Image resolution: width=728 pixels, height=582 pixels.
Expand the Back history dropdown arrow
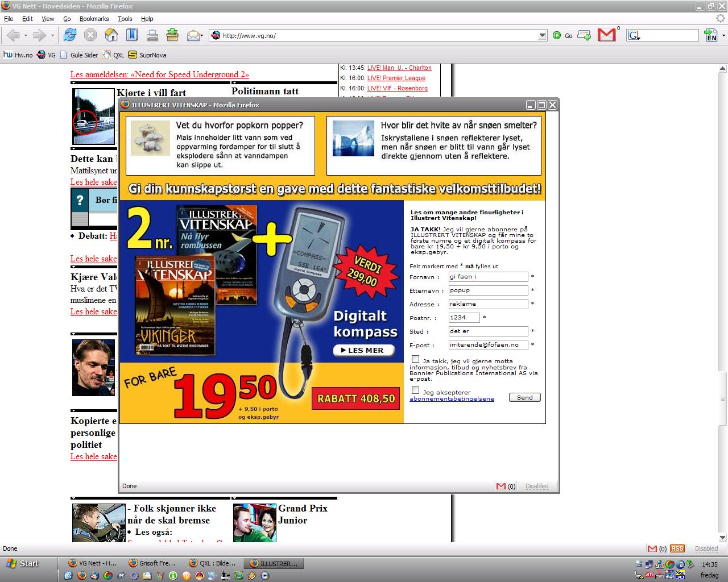(25, 35)
